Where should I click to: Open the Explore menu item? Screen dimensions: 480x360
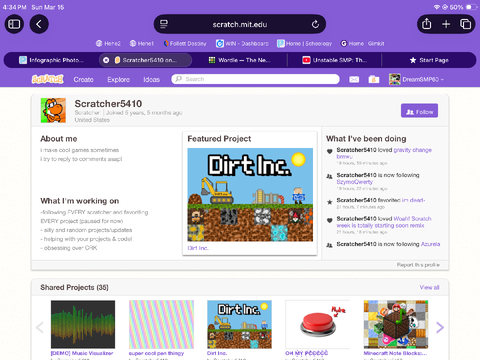click(118, 79)
